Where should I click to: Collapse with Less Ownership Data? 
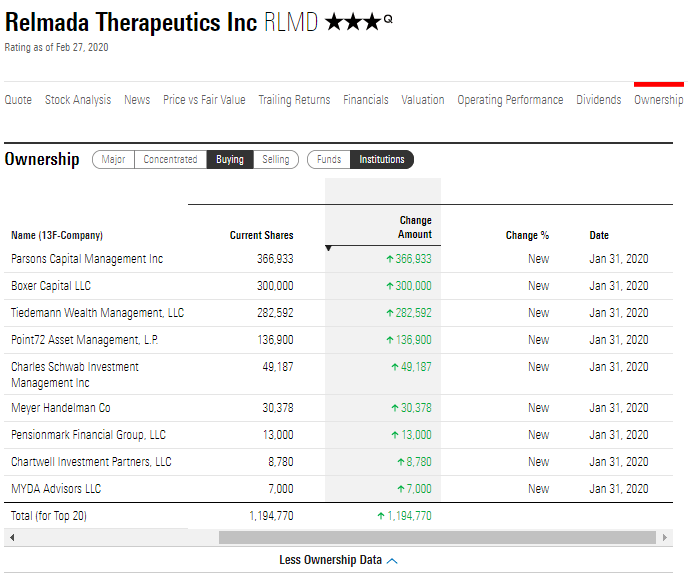pyautogui.click(x=330, y=560)
